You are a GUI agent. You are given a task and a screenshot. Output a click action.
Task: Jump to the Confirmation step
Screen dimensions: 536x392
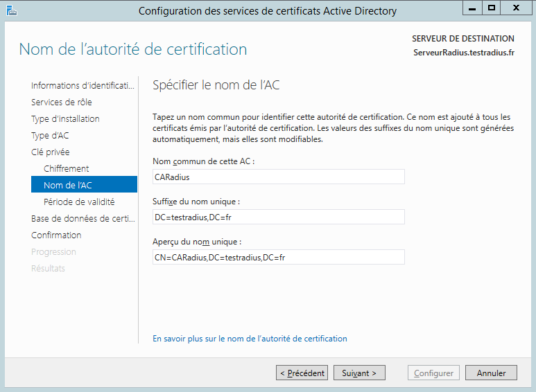56,235
